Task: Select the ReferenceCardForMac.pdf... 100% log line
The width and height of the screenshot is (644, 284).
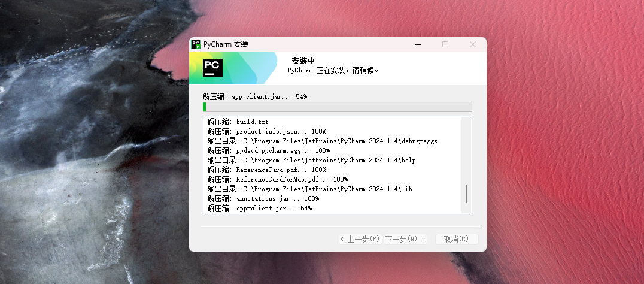Action: 278,179
